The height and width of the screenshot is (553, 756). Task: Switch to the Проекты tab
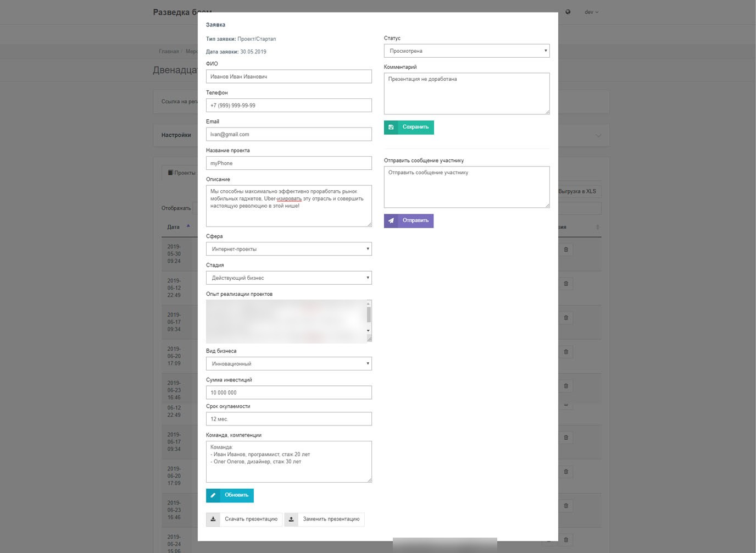[182, 173]
